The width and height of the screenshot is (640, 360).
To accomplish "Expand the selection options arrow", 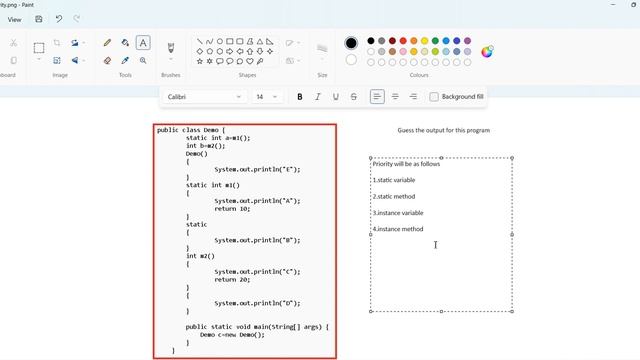I will pyautogui.click(x=39, y=60).
